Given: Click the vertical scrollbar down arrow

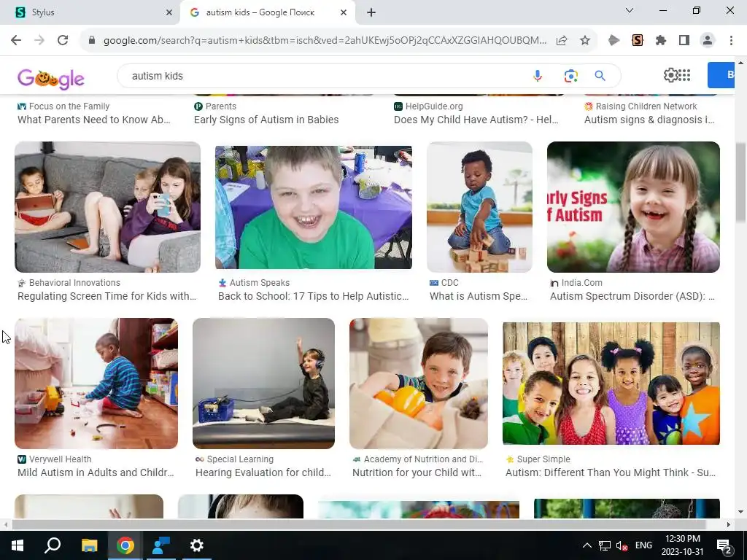Looking at the screenshot, I should click(x=741, y=512).
